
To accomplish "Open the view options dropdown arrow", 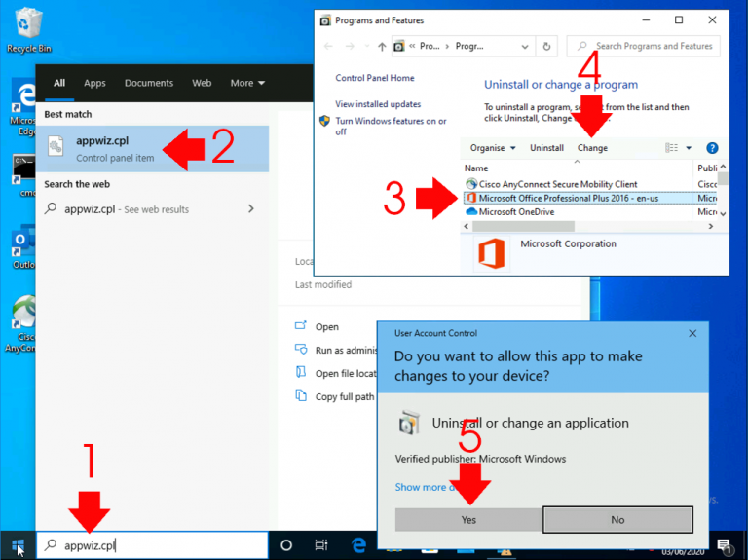I will (689, 148).
